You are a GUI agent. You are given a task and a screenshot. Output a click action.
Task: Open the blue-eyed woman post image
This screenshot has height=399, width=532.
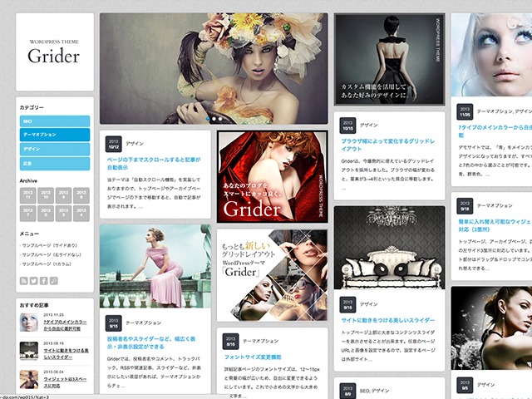pyautogui.click(x=491, y=55)
